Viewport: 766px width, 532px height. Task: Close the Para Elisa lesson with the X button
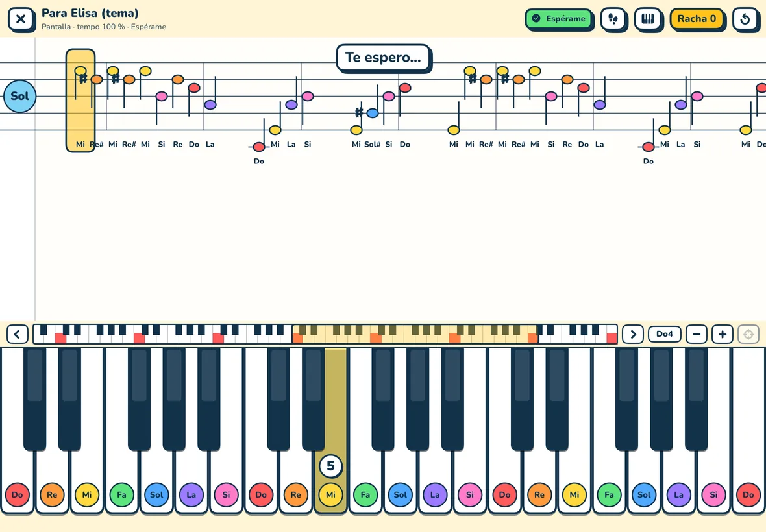21,19
